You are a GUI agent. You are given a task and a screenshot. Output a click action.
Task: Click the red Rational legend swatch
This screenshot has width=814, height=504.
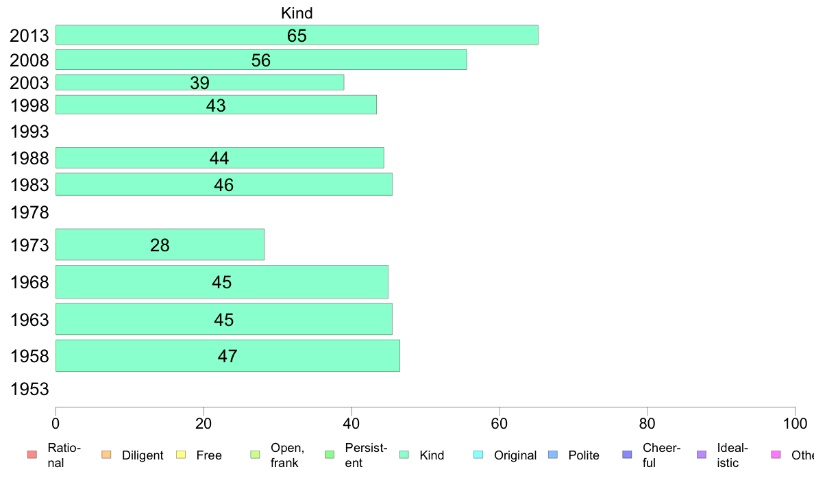(x=32, y=455)
